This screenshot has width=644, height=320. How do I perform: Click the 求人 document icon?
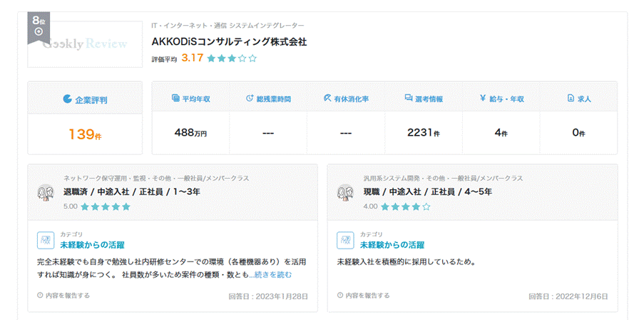point(570,99)
